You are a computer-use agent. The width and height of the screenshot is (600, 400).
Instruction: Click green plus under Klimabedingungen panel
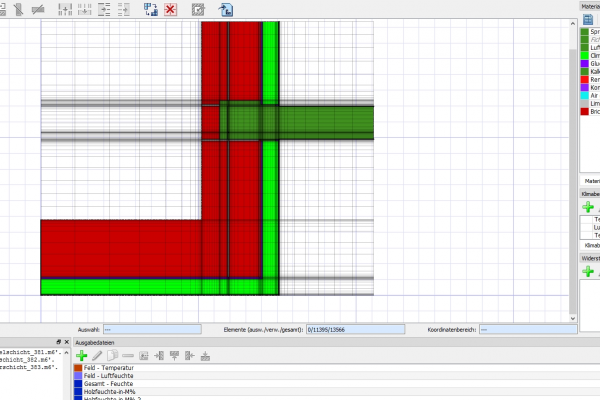point(588,207)
